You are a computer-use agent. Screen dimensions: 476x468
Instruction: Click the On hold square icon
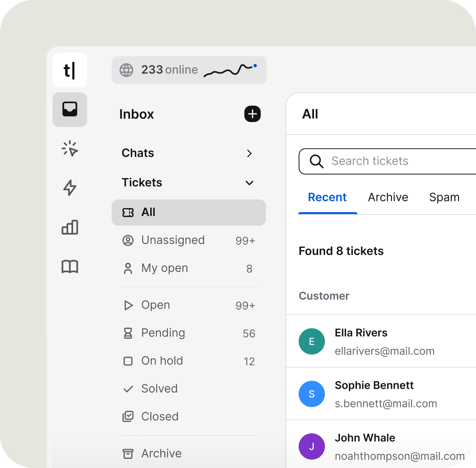click(x=128, y=361)
